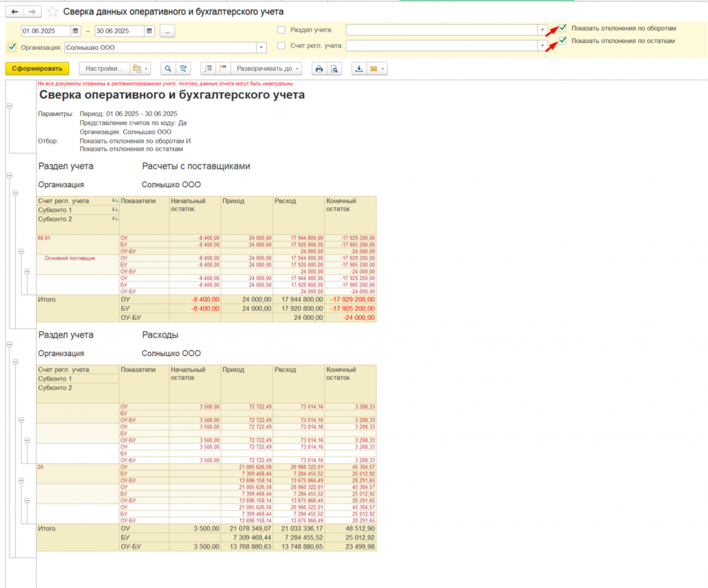Enable the Раздел учета checkbox
Screen dimensions: 708x588
pyautogui.click(x=281, y=30)
